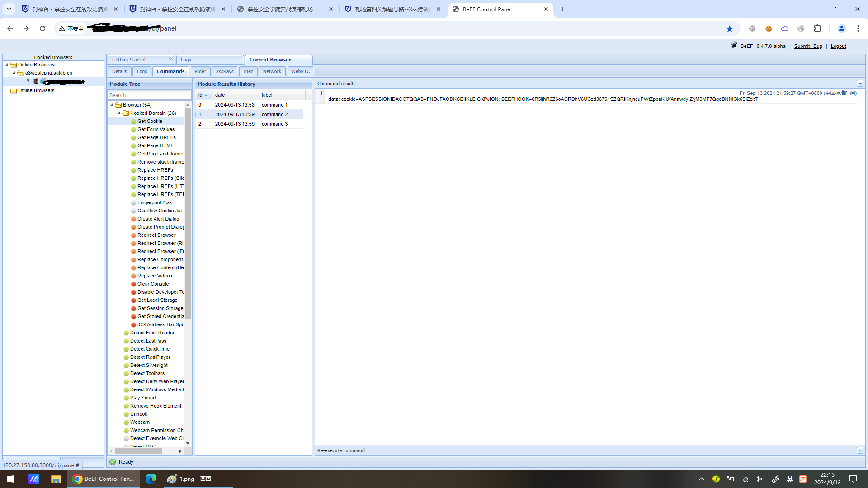Switch to the Rider tab
This screenshot has height=488, width=868.
tap(200, 71)
